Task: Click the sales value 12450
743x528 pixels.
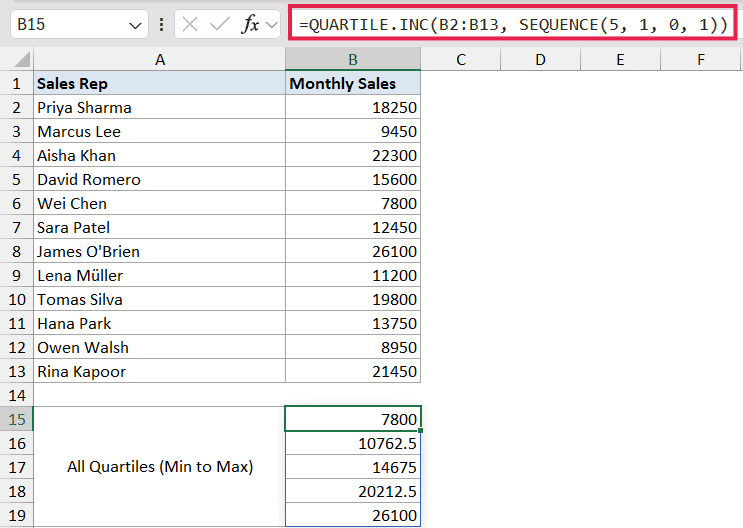Action: (x=353, y=228)
